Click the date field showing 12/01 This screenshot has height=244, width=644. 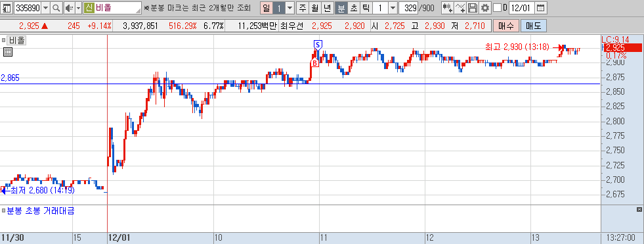point(522,7)
